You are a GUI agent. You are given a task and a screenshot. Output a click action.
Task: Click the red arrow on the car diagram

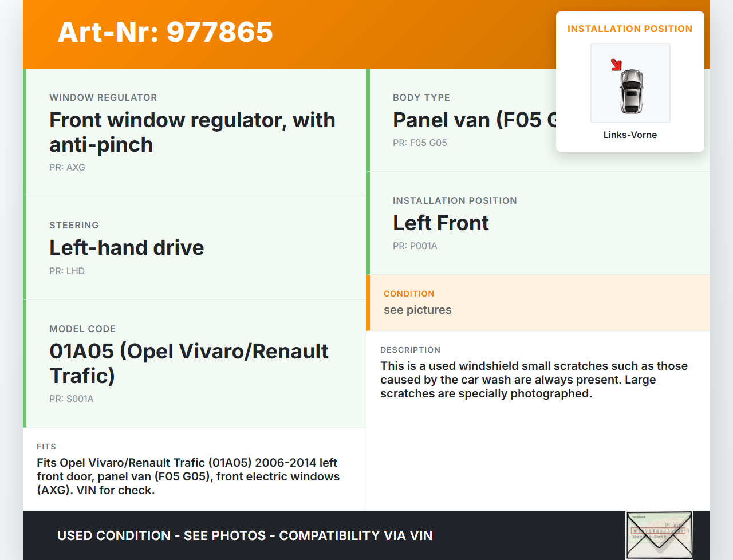tap(616, 65)
